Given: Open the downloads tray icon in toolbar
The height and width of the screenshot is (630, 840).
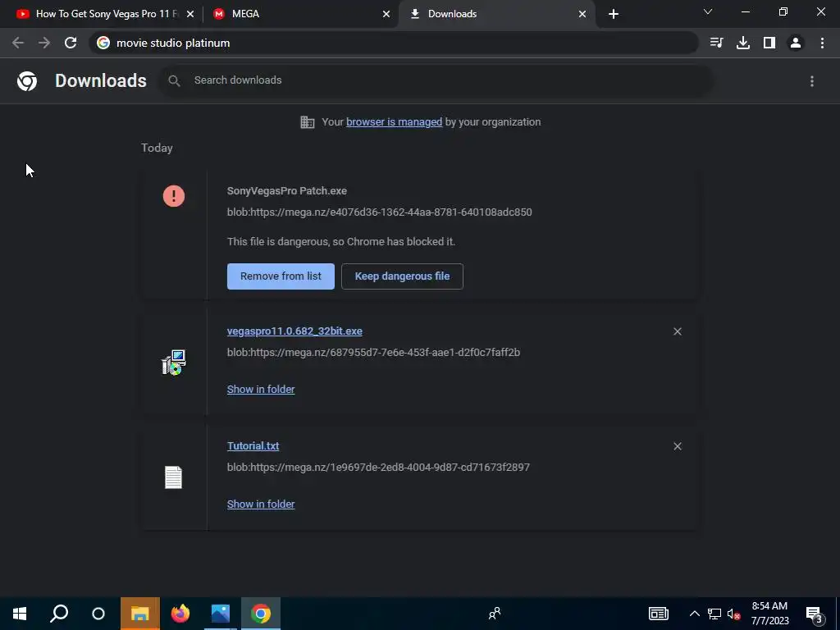Looking at the screenshot, I should point(743,43).
